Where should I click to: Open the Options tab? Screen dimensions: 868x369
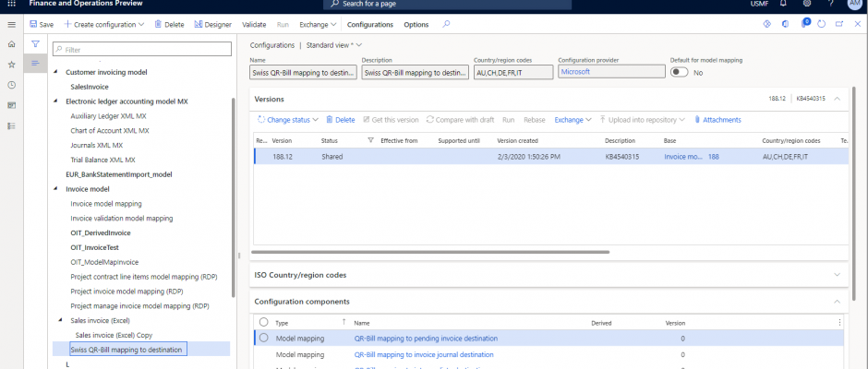416,24
